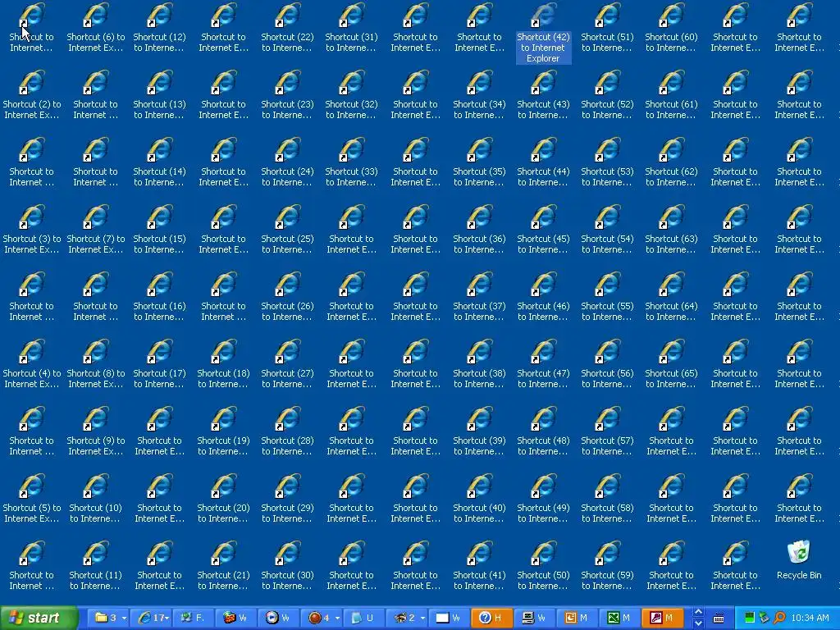Screen dimensions: 840x630
Task: Select the Shortcut (50) desktop icon
Action: tap(543, 566)
